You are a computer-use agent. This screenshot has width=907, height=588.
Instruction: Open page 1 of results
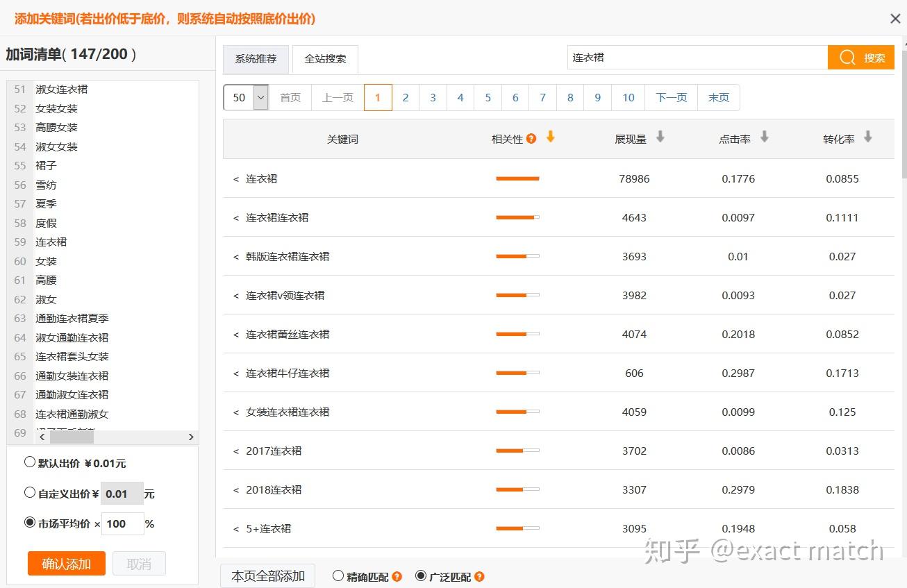pyautogui.click(x=378, y=98)
